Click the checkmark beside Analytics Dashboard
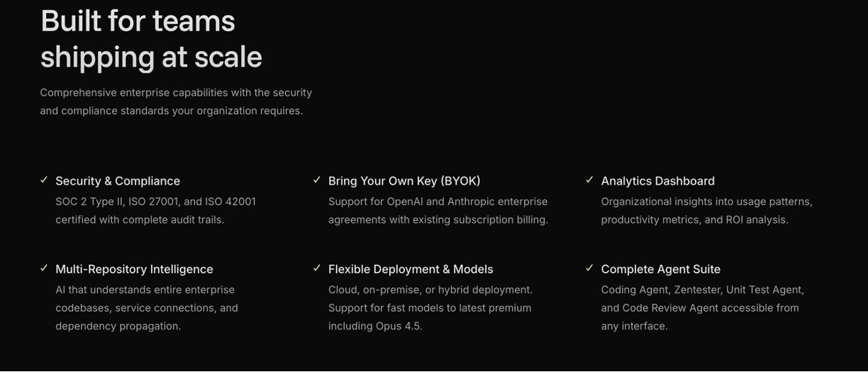The image size is (868, 372). [x=589, y=180]
